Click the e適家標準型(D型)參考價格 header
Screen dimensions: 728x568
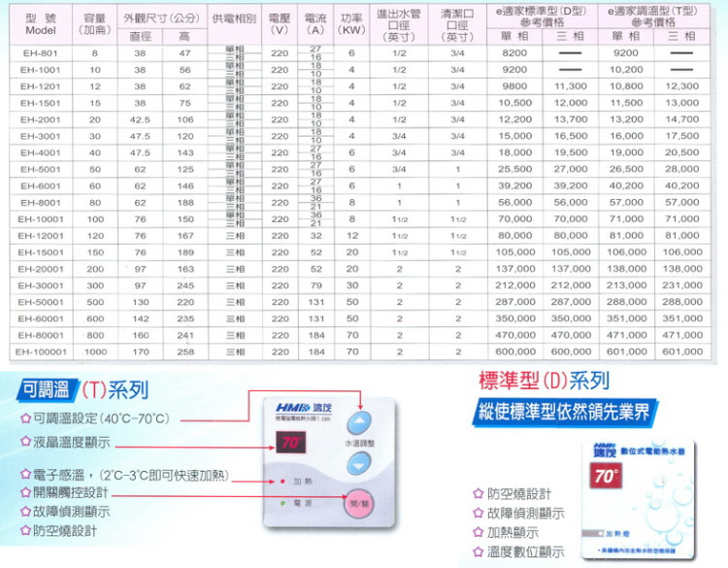click(x=543, y=17)
